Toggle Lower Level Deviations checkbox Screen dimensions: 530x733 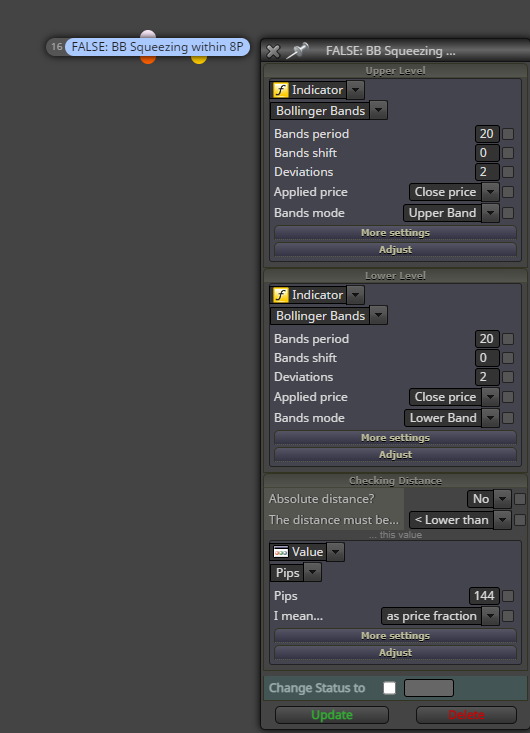(508, 377)
